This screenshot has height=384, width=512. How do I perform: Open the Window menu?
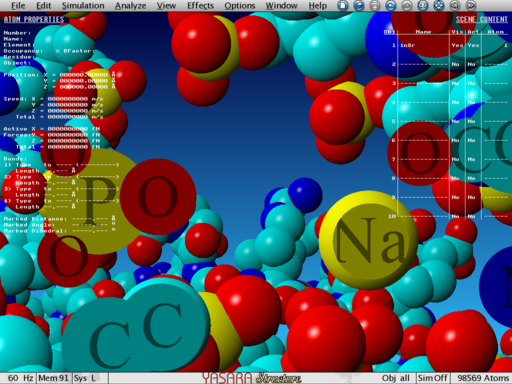coord(281,6)
